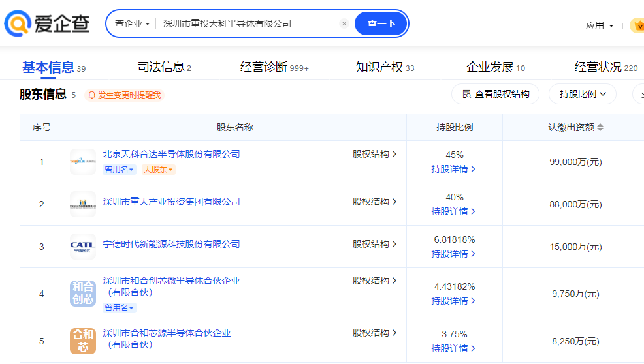Open the 持股比例 filter dropdown
Viewport: 644px width, 364px height.
pyautogui.click(x=583, y=94)
